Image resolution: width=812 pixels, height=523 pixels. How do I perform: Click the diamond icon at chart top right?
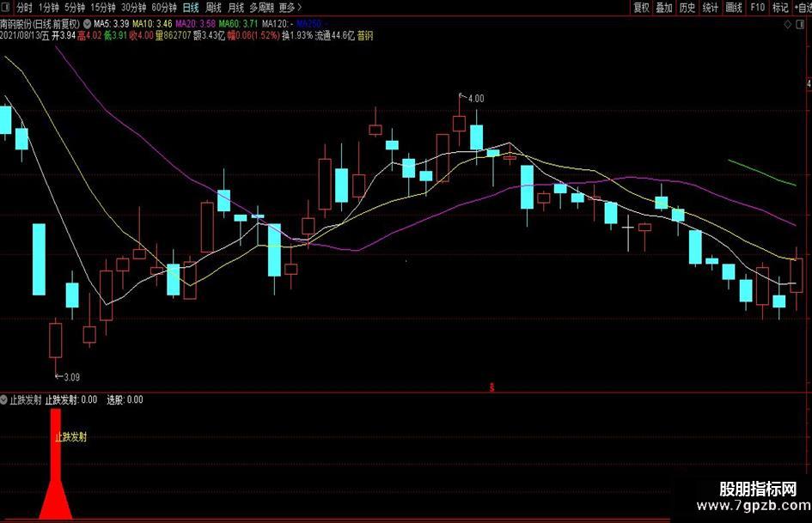pyautogui.click(x=788, y=24)
